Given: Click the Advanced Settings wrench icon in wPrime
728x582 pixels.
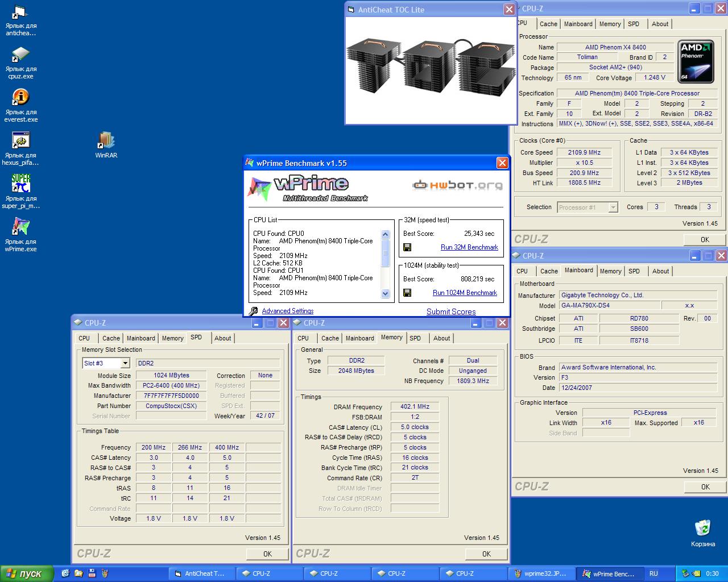Looking at the screenshot, I should [x=253, y=311].
